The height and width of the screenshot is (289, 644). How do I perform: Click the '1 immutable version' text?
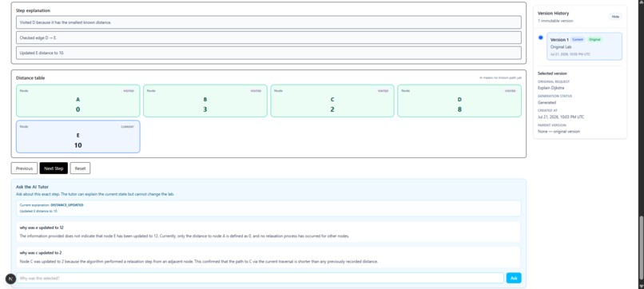555,21
